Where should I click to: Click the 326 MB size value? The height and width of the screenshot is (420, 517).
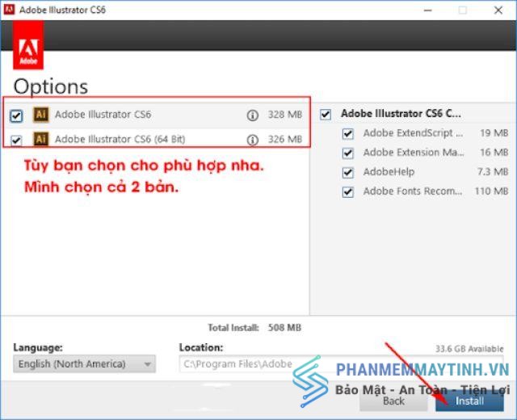click(285, 140)
